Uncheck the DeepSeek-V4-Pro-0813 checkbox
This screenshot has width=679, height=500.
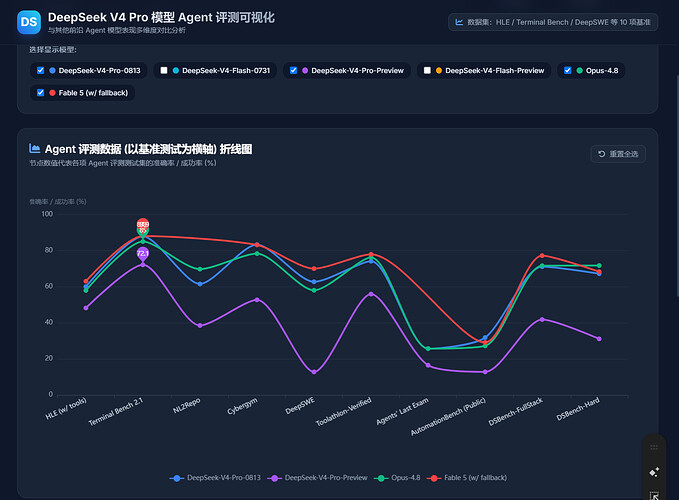tap(40, 70)
